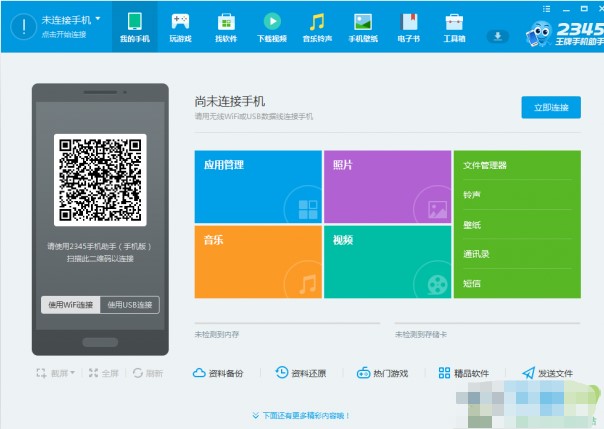The width and height of the screenshot is (604, 429).
Task: Click the exclamation connection status icon
Action: [x=23, y=27]
